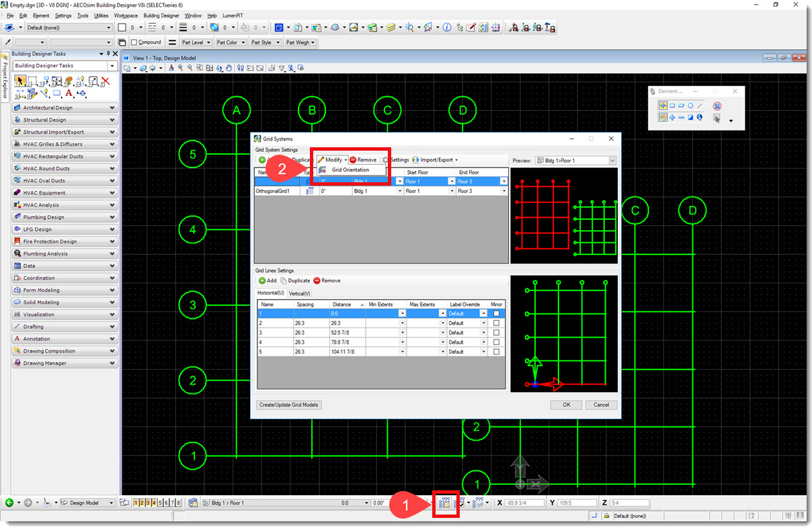Check the Minor box for grid line 1
The image size is (812, 528).
pos(497,313)
